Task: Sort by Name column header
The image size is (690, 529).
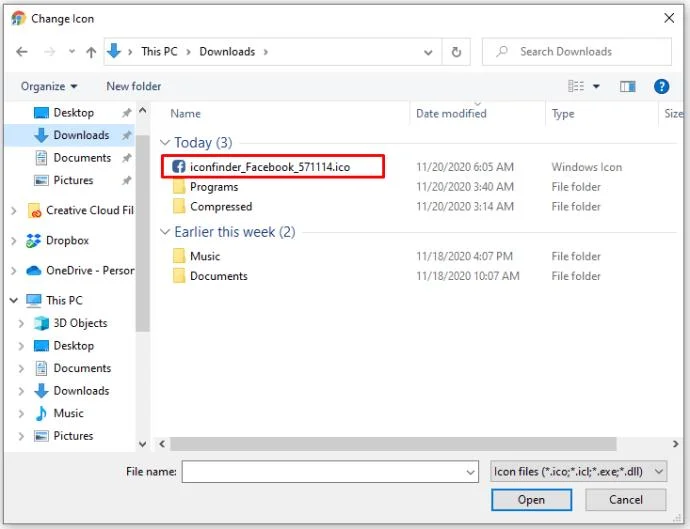Action: coord(185,114)
